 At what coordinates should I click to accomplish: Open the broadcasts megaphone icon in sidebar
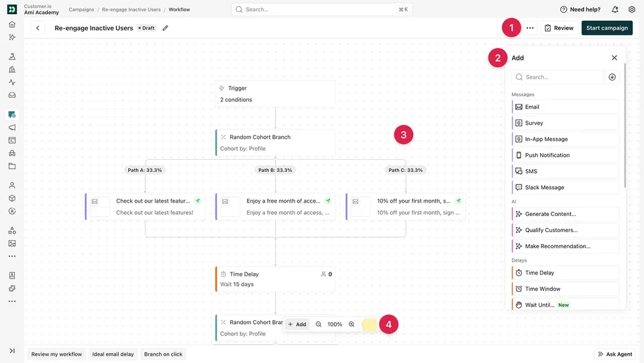coord(12,127)
